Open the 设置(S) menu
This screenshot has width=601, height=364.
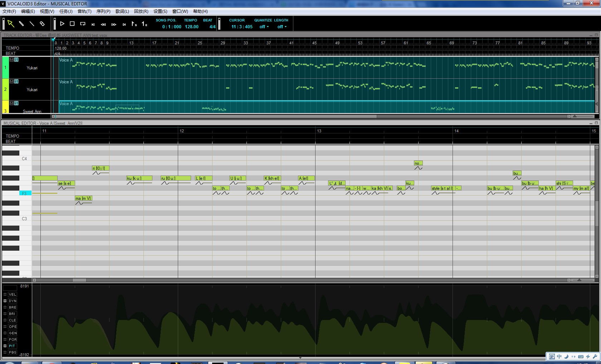(x=160, y=11)
